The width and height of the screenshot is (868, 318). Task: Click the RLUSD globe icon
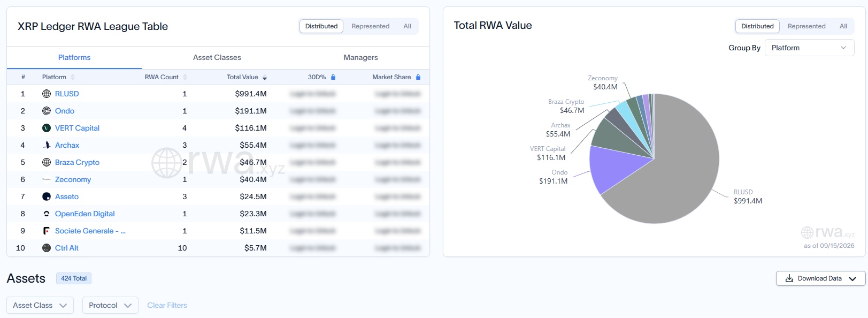coord(47,94)
